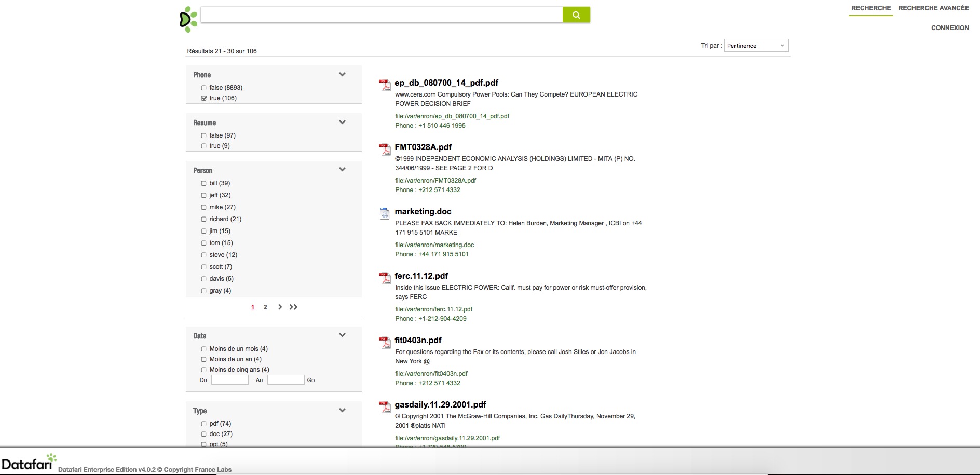Open result gasdaily.11.29.2001.pdf title link
980x475 pixels.
pos(440,405)
